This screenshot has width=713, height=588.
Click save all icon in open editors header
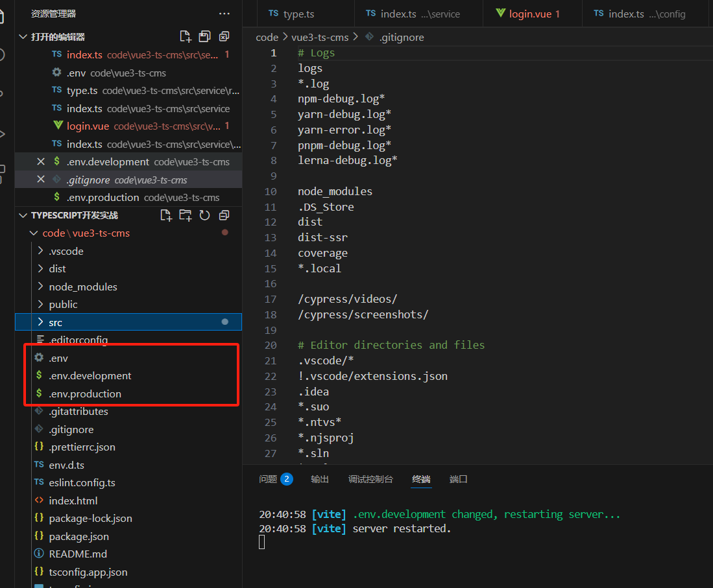(204, 36)
